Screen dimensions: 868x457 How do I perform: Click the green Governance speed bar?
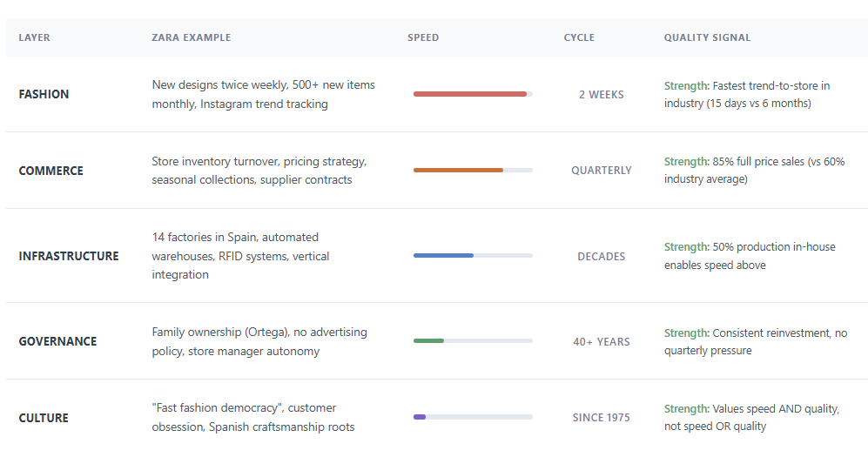(x=429, y=341)
